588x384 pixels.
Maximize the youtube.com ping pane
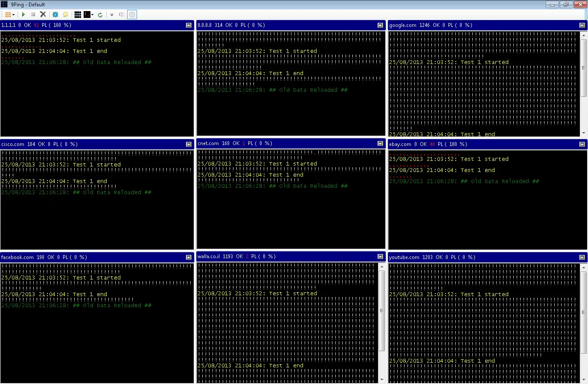582,257
